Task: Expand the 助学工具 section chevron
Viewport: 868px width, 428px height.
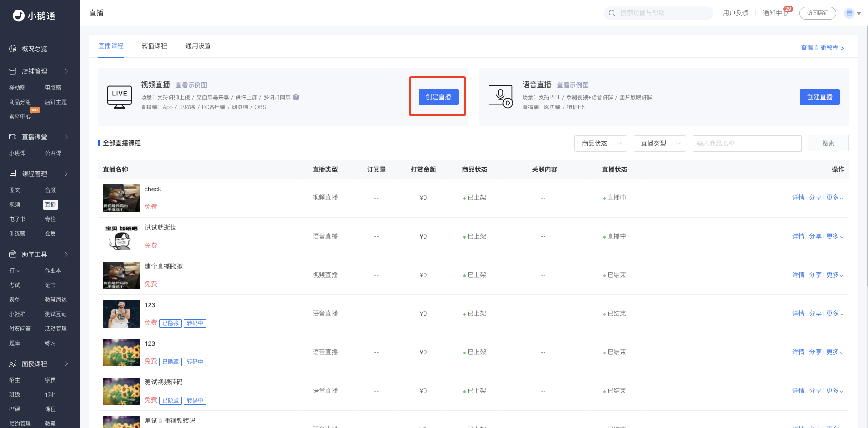Action: pos(66,254)
